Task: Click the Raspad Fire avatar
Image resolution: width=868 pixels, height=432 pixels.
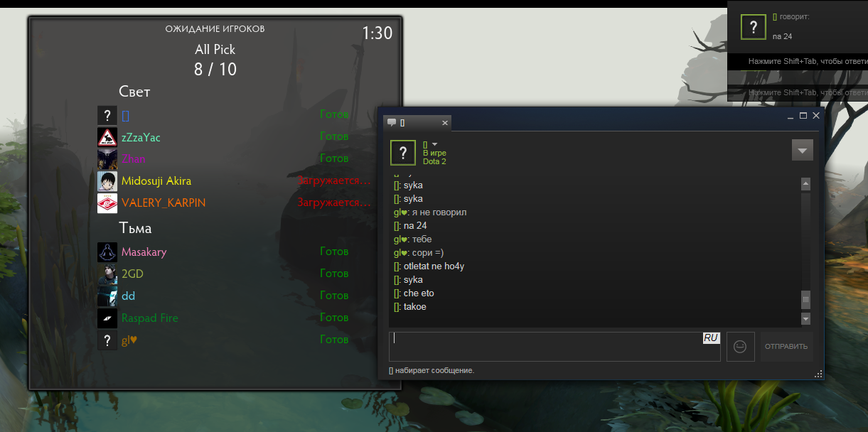Action: coord(107,318)
